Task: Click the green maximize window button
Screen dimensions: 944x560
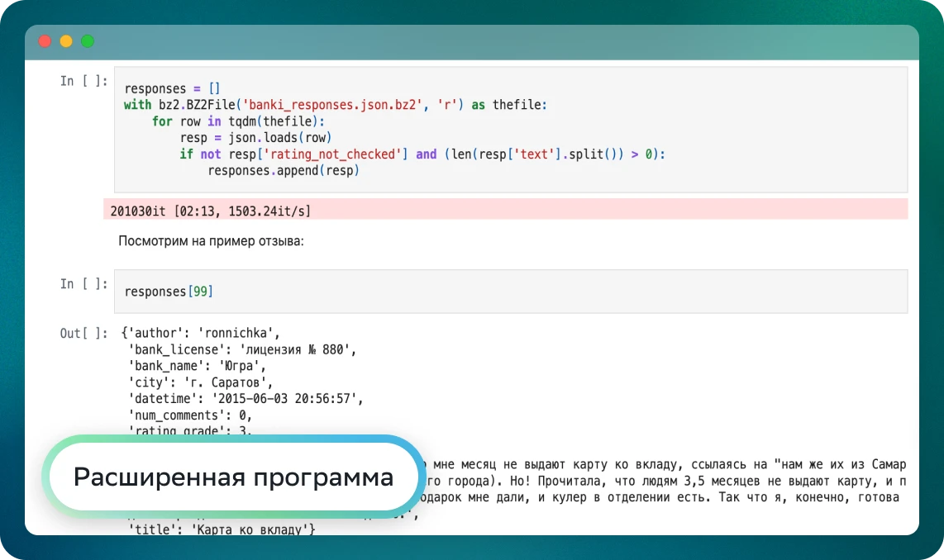Action: point(88,41)
